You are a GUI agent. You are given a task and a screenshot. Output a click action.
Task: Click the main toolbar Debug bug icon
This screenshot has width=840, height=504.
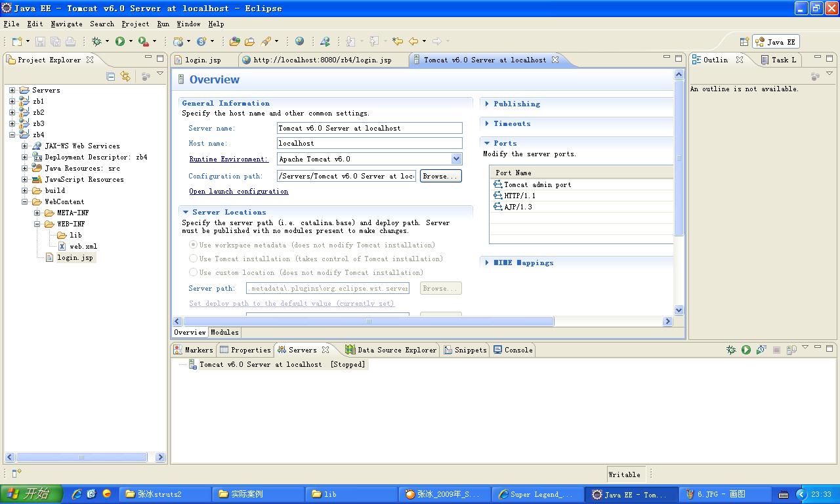point(96,41)
